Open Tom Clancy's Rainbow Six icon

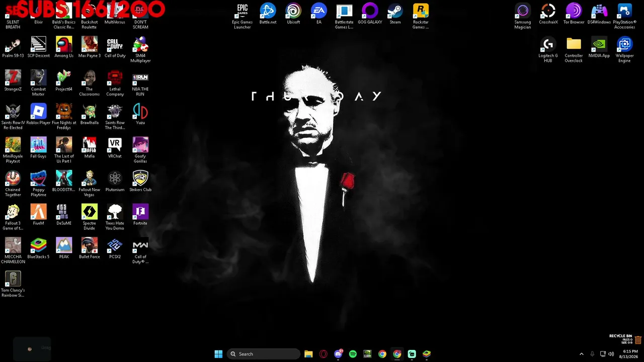[13, 284]
